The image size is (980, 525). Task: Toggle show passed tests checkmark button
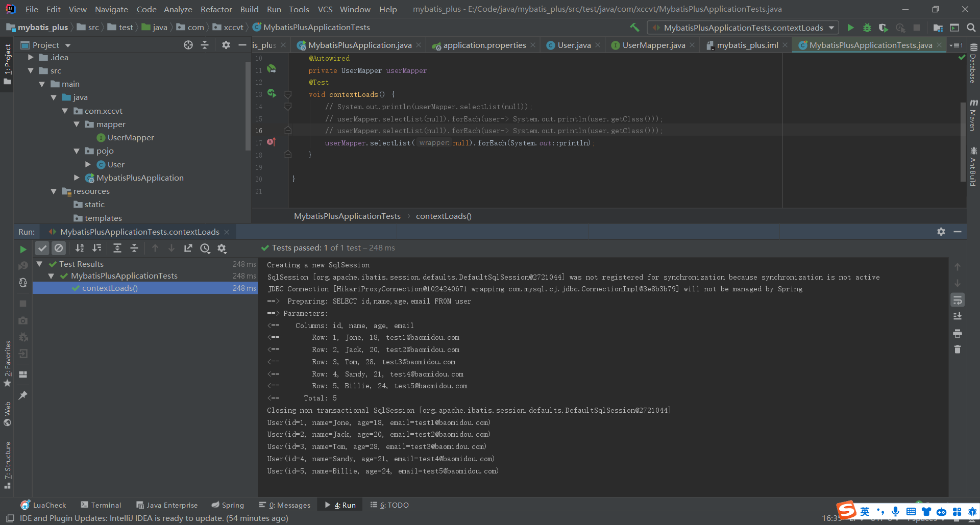tap(42, 248)
